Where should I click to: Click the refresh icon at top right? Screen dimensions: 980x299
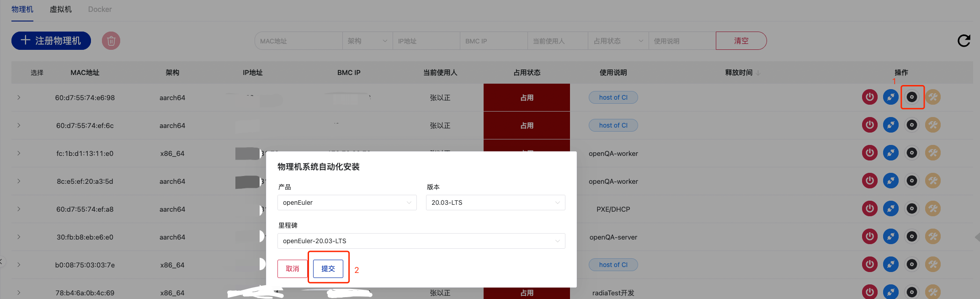point(964,41)
